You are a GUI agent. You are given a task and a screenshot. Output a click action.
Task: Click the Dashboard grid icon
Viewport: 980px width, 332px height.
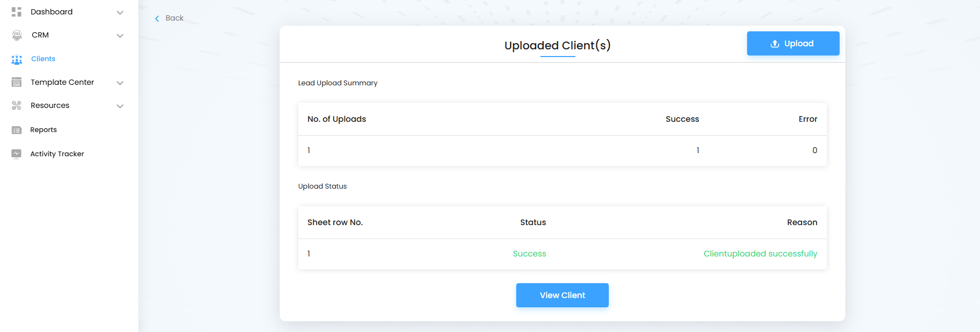16,12
